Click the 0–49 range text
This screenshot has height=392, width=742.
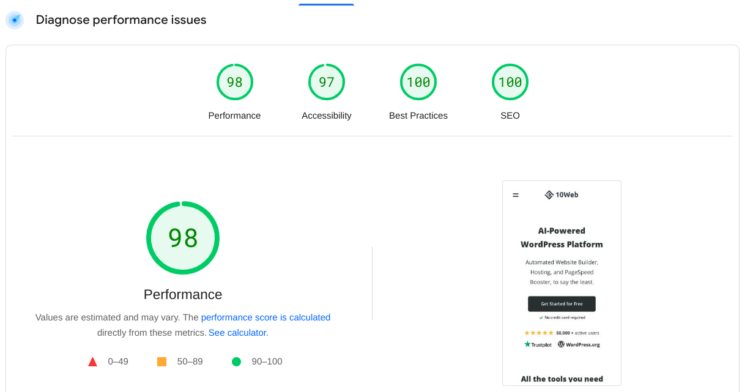click(118, 362)
